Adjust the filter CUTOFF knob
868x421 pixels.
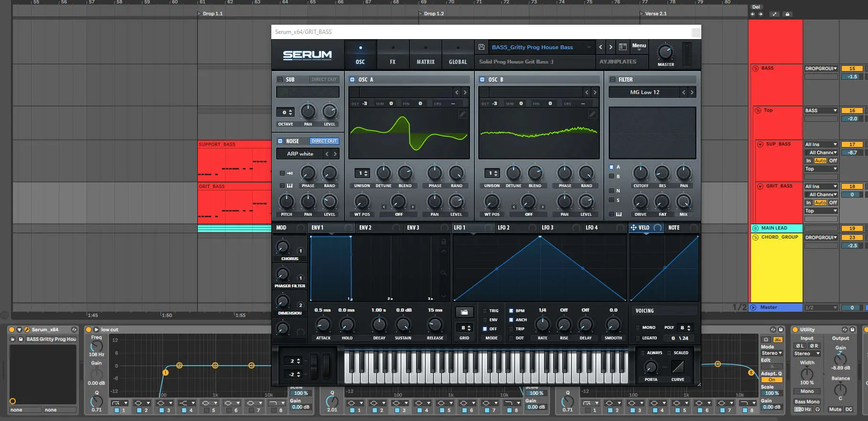[640, 173]
